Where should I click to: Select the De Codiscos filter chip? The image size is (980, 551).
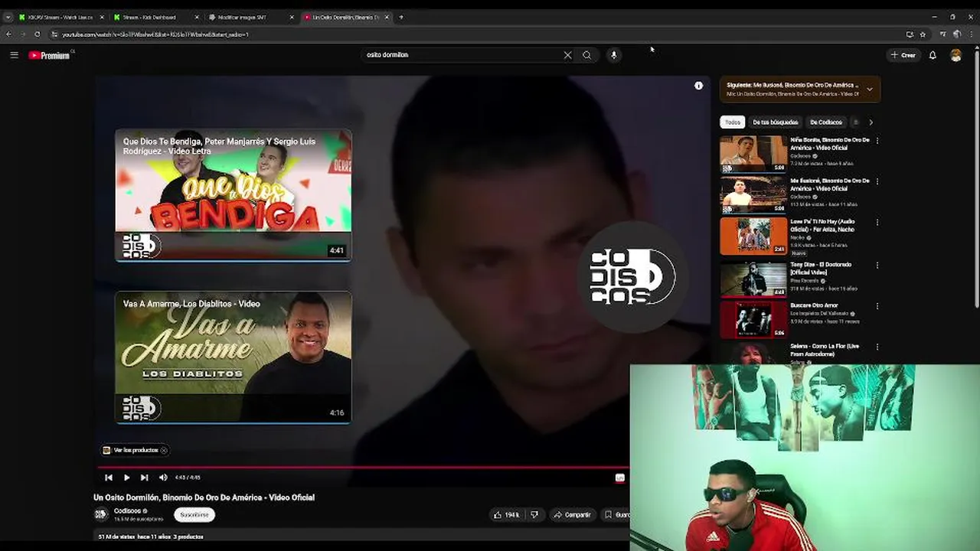point(825,122)
